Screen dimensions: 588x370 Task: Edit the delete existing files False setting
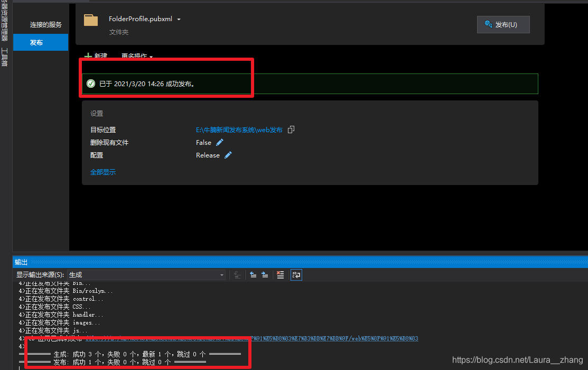pyautogui.click(x=220, y=142)
